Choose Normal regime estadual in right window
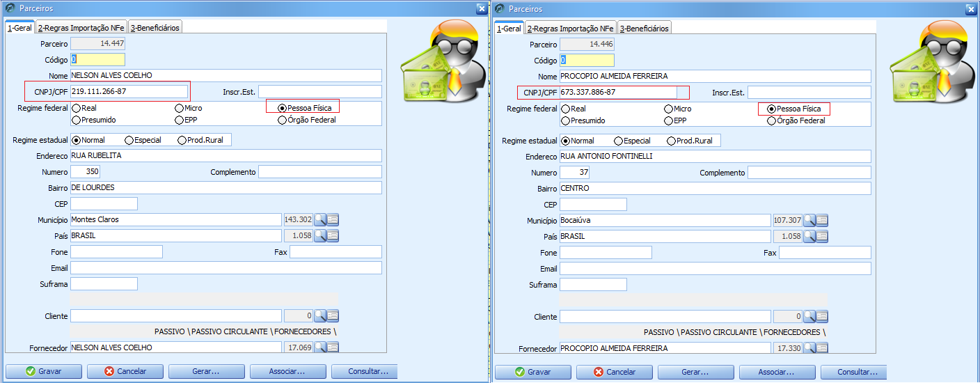The image size is (980, 383). pos(577,141)
